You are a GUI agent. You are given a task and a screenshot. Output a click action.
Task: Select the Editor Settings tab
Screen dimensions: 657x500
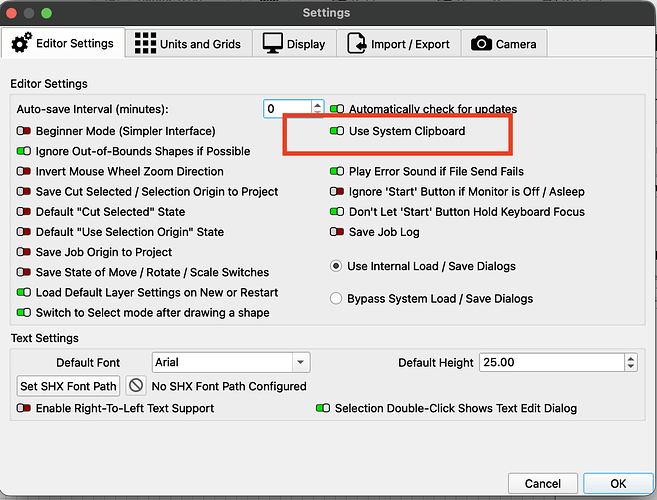(63, 43)
